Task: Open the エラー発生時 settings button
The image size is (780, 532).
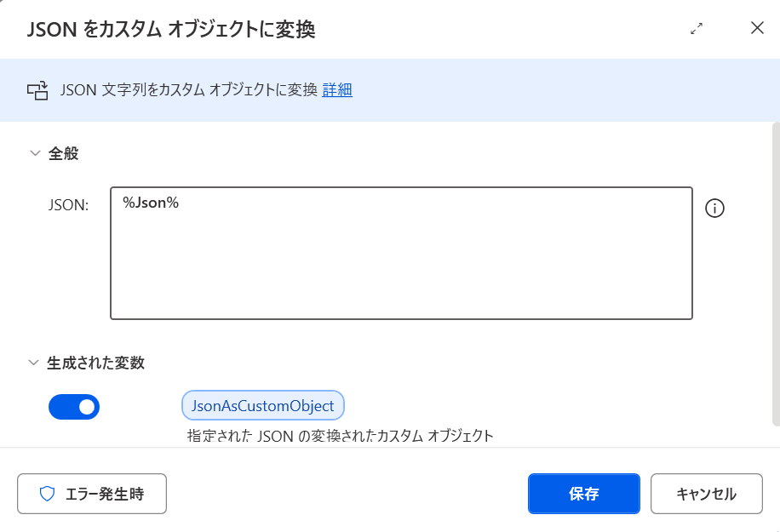Action: coord(92,494)
